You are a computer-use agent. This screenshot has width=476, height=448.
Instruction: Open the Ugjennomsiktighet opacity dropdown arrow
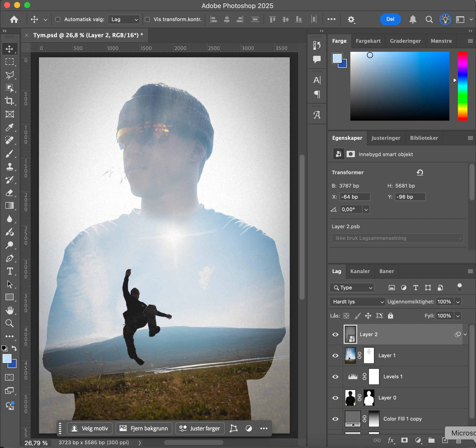click(458, 302)
